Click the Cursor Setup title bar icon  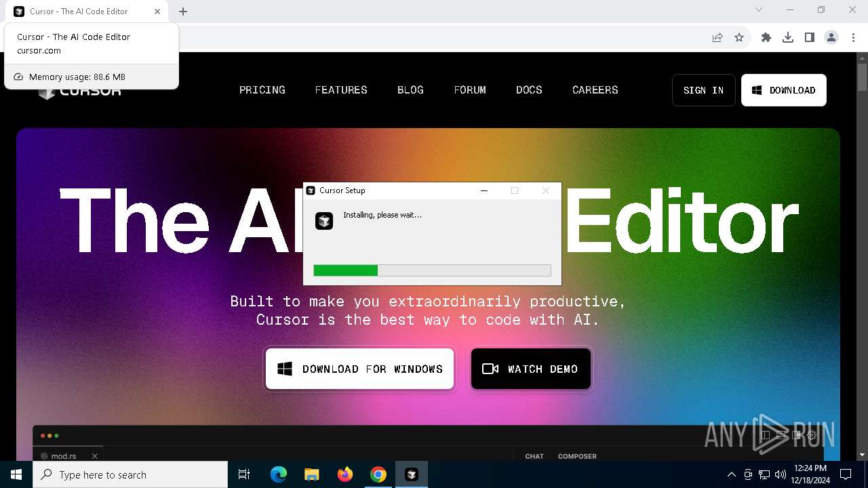tap(311, 190)
